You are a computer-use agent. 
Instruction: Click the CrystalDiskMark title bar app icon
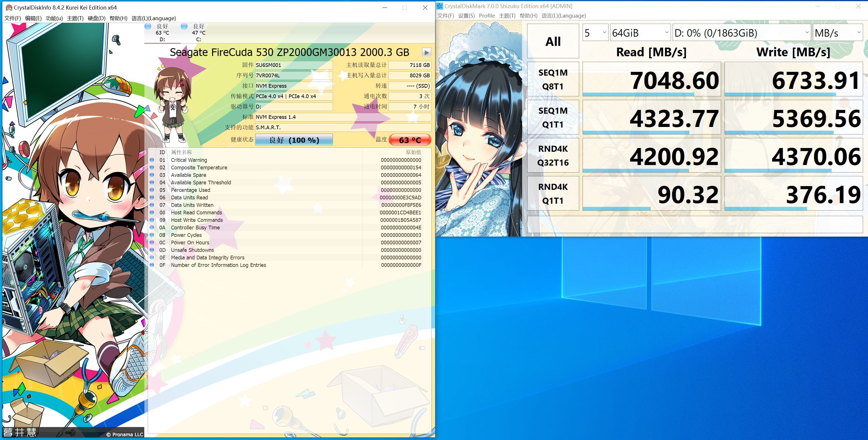point(440,6)
